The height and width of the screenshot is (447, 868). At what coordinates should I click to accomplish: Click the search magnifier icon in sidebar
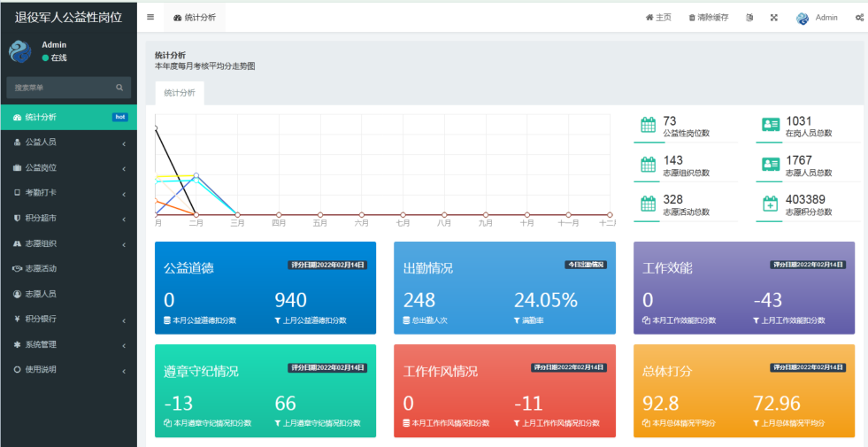119,88
